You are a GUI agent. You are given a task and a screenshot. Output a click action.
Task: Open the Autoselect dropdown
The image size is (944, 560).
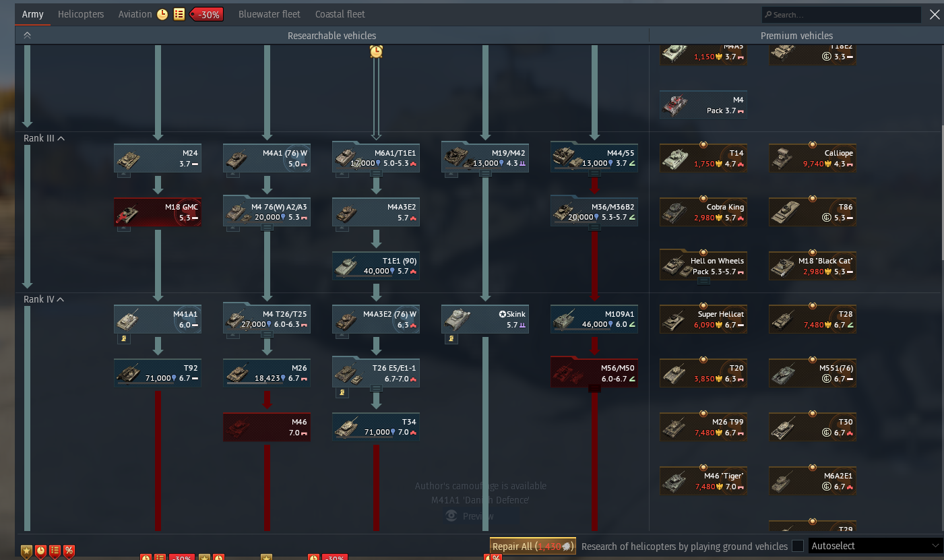(x=875, y=546)
